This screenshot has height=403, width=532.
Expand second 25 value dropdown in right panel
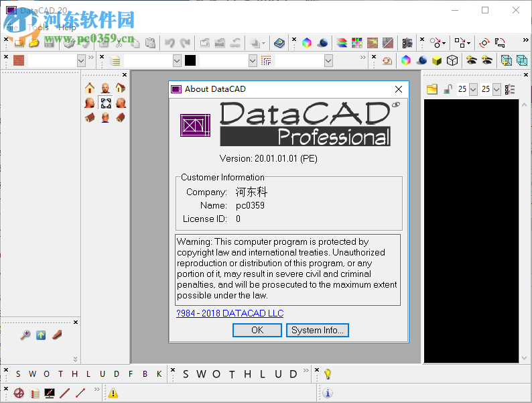[x=496, y=90]
